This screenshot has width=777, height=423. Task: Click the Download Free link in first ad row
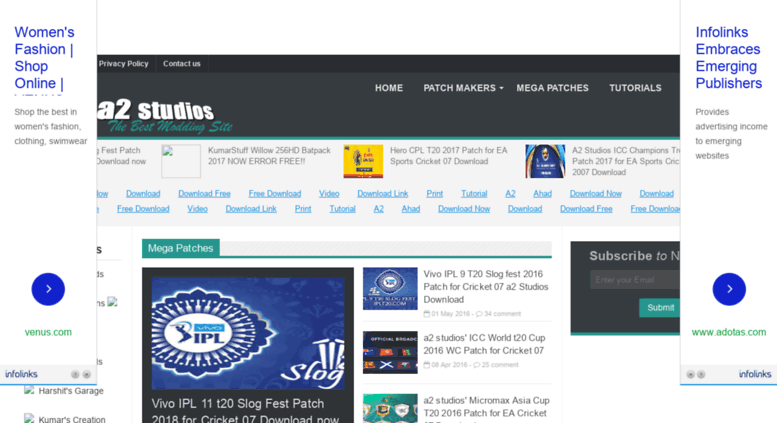(204, 194)
